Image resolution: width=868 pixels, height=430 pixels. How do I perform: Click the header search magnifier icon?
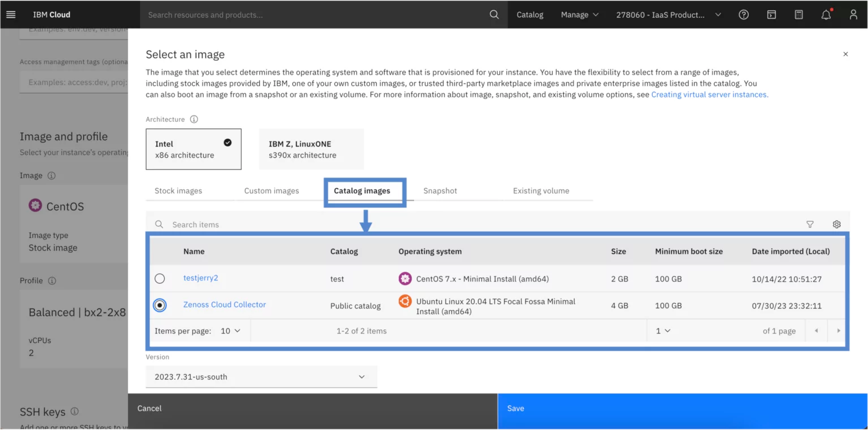[494, 14]
